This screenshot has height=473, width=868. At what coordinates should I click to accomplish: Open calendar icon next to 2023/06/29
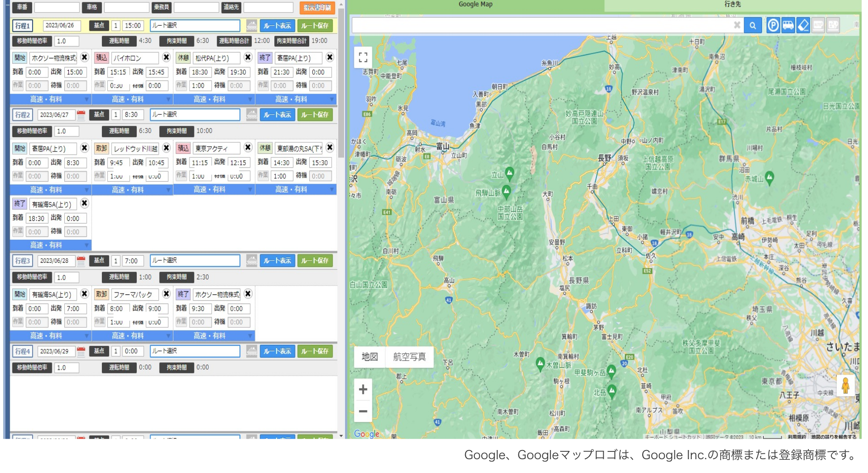pos(81,351)
